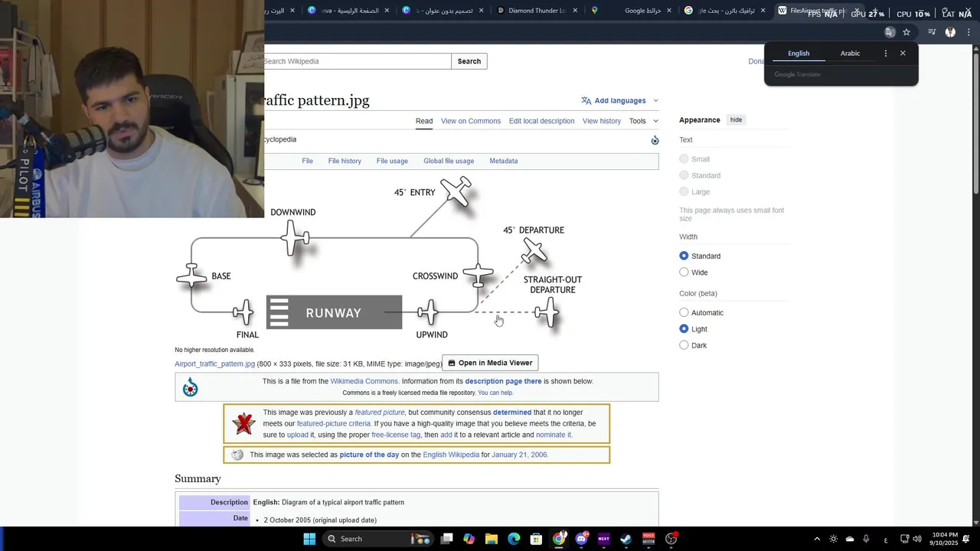The image size is (980, 551).
Task: Open January 21, 2006 link
Action: 520,455
